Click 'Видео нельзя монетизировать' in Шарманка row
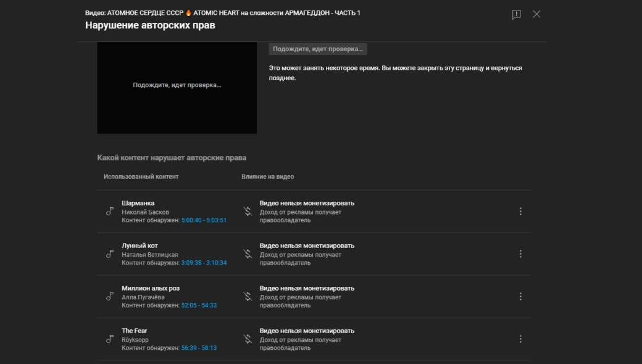 (307, 203)
